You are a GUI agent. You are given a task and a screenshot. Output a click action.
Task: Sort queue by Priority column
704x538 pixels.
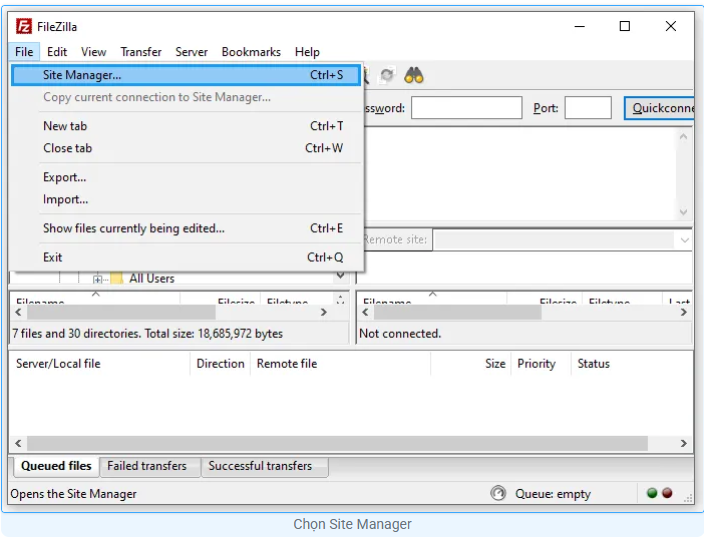[541, 363]
